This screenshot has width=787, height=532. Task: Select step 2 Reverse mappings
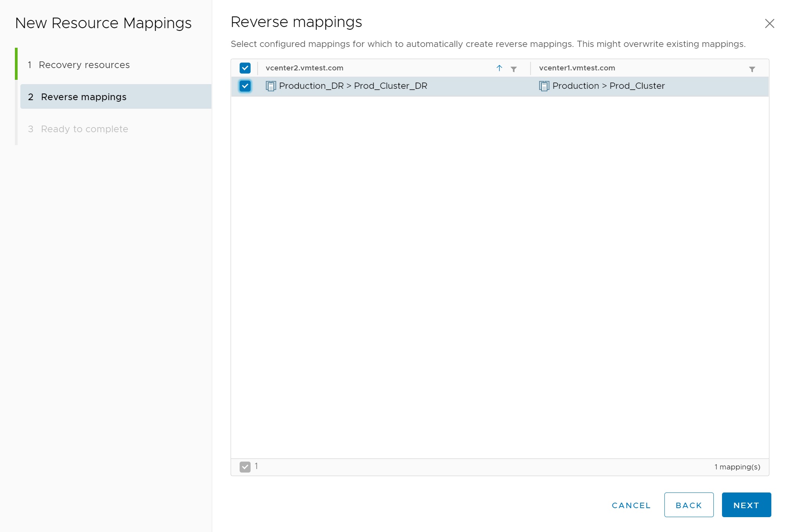[83, 97]
